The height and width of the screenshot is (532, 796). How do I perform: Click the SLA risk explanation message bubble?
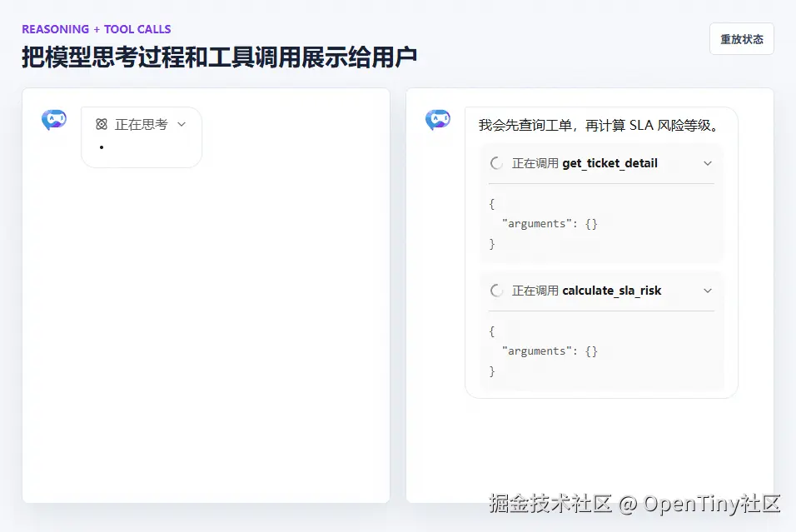[596, 124]
